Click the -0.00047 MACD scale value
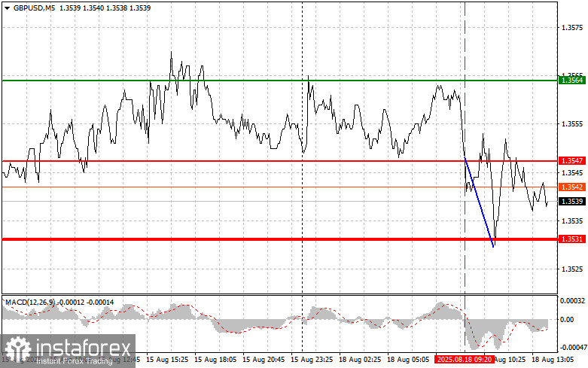 coord(572,348)
